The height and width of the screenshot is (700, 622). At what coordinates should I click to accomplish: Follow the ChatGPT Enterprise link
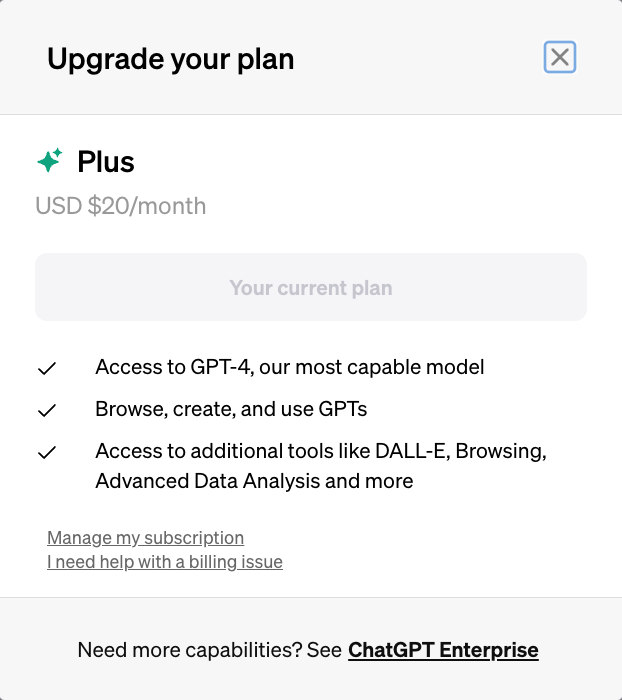tap(443, 650)
